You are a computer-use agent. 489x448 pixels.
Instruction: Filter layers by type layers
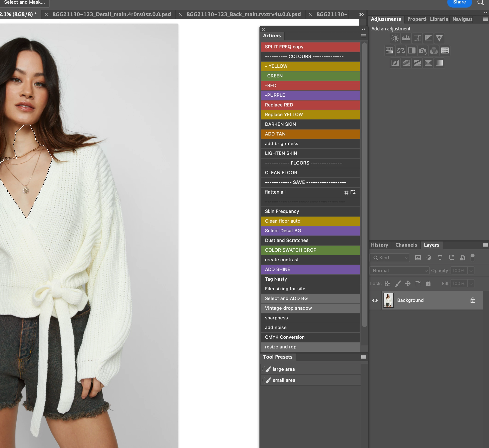point(440,258)
